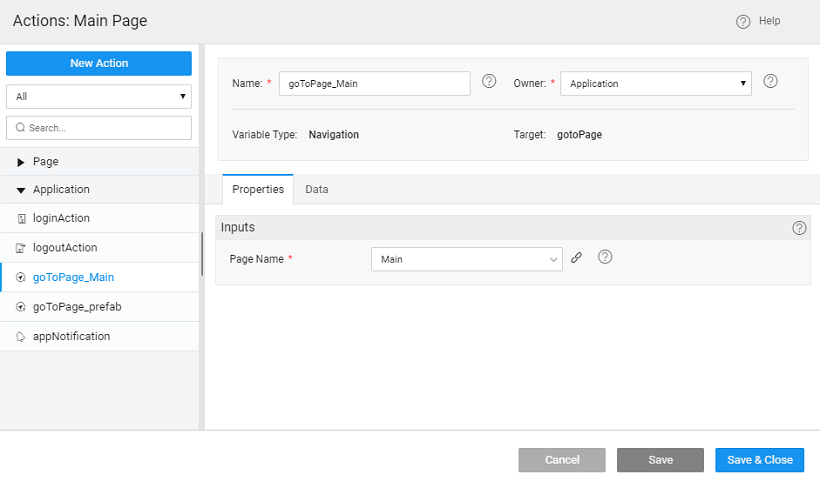
Task: Select the Properties tab
Action: (258, 189)
